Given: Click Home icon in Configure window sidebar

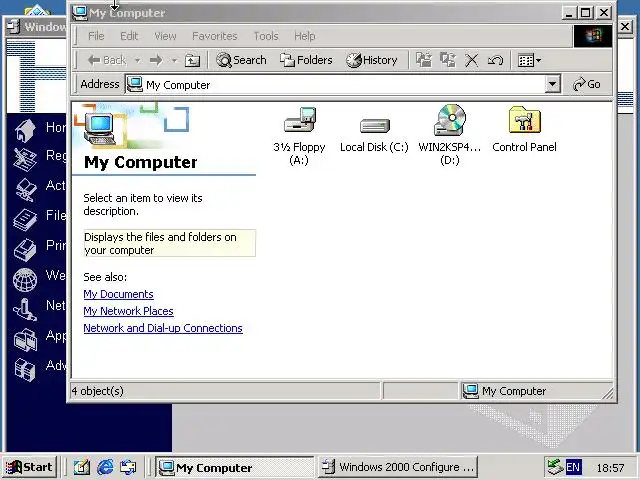Looking at the screenshot, I should click(25, 131).
